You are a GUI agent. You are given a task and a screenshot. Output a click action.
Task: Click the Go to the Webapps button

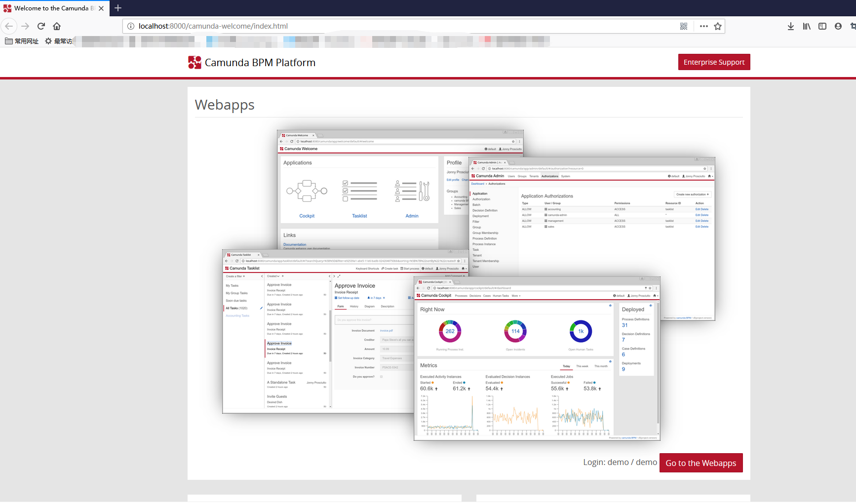click(700, 463)
